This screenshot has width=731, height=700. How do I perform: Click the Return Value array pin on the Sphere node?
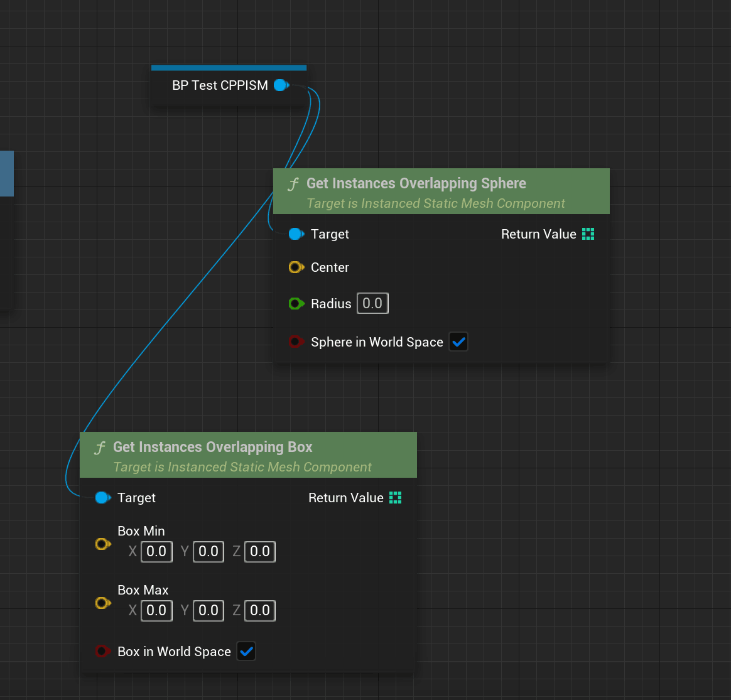tap(588, 234)
